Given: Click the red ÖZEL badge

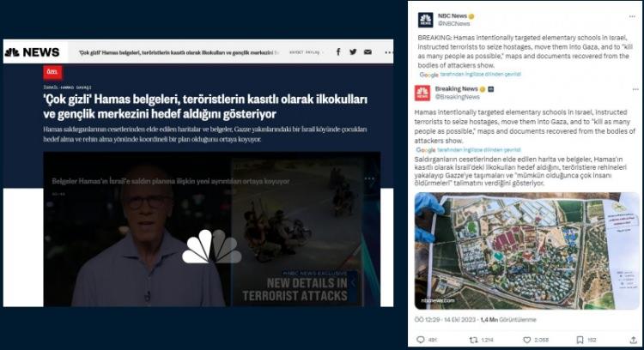Looking at the screenshot, I should (x=52, y=72).
